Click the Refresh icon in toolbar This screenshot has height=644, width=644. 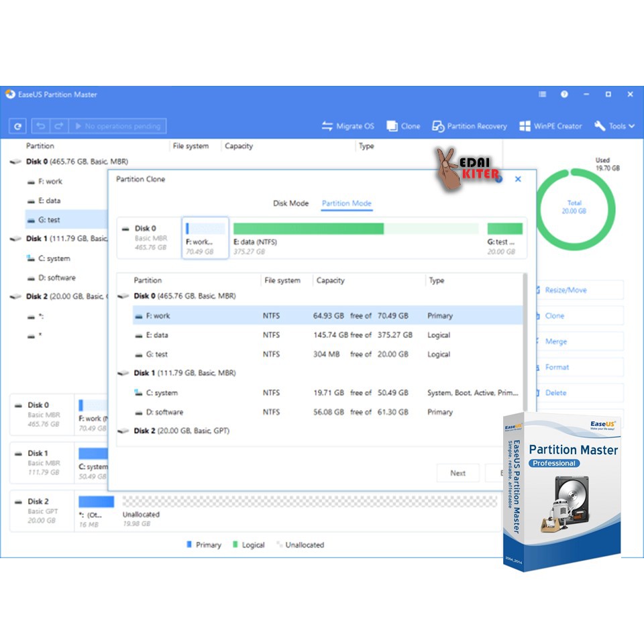(17, 126)
